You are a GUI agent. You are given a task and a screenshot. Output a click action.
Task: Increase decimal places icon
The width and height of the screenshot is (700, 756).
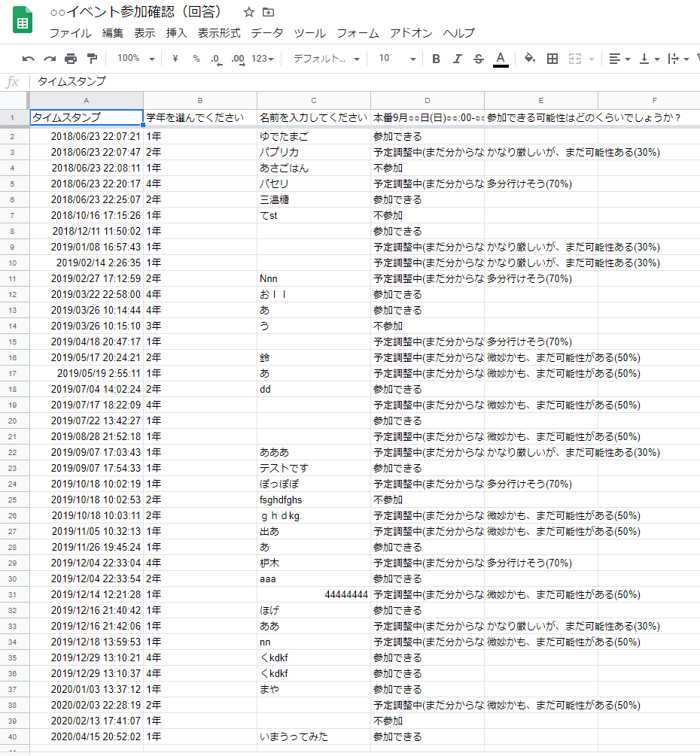pyautogui.click(x=238, y=59)
